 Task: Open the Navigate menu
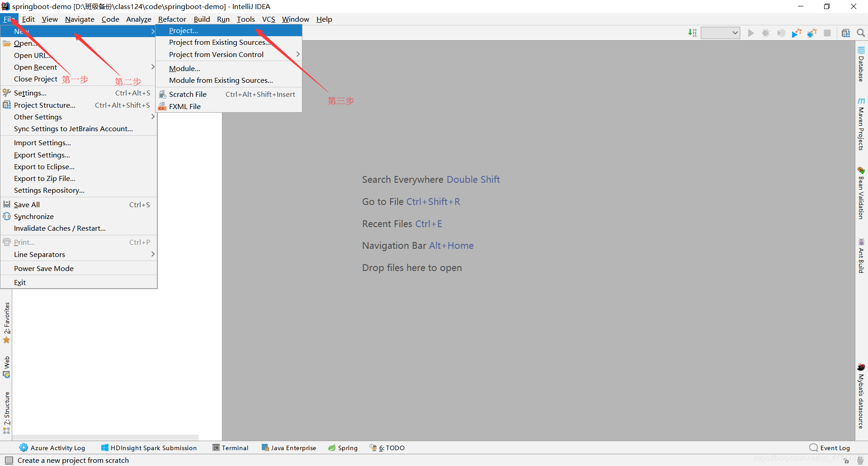tap(80, 19)
